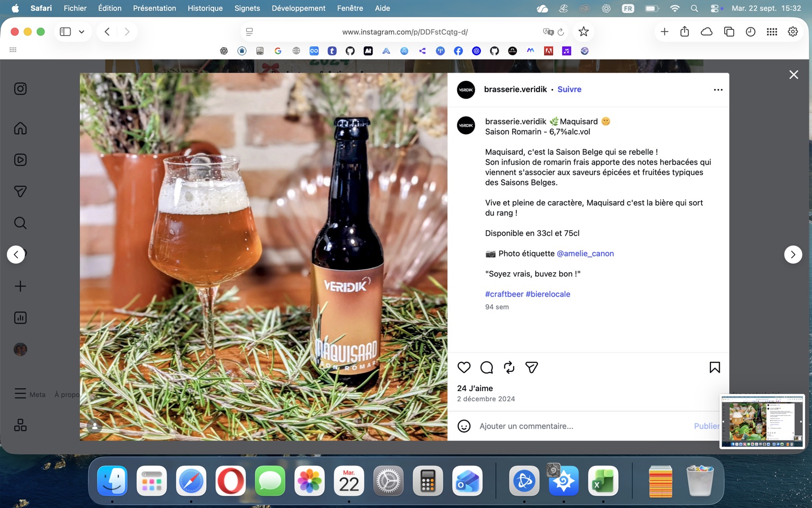Screen dimensions: 812x508
Task: Open the emoji picker in comment box
Action: tap(464, 426)
